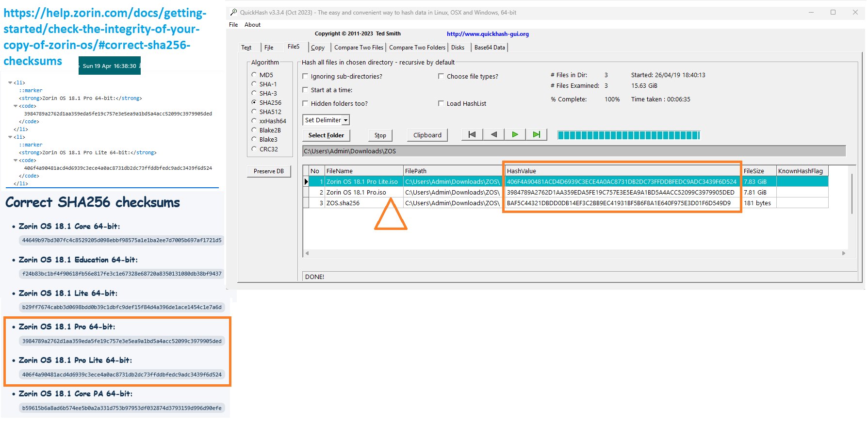Select the Zorin OS 18.1 Pro.iso file name
The image size is (868, 425).
356,193
